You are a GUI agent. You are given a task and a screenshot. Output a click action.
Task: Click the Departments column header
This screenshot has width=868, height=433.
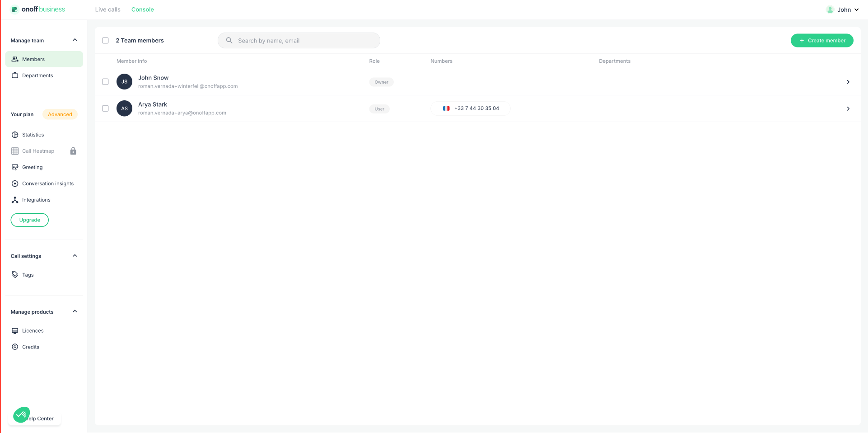coord(615,61)
